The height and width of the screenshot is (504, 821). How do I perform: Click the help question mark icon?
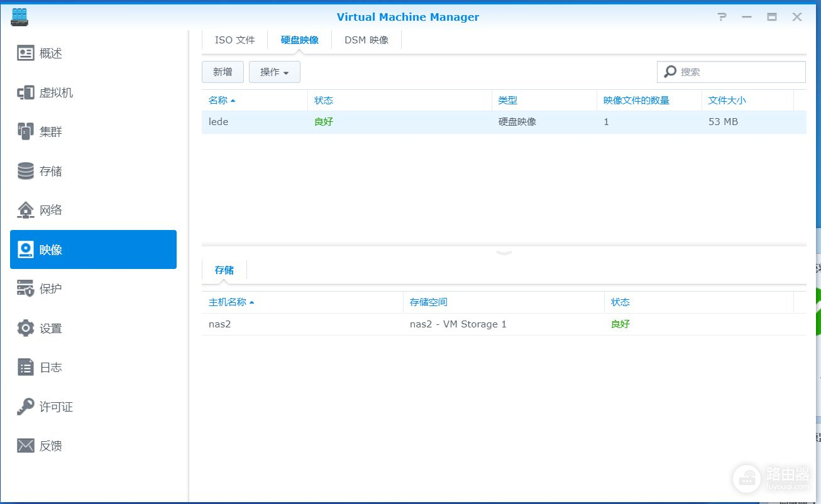click(722, 17)
